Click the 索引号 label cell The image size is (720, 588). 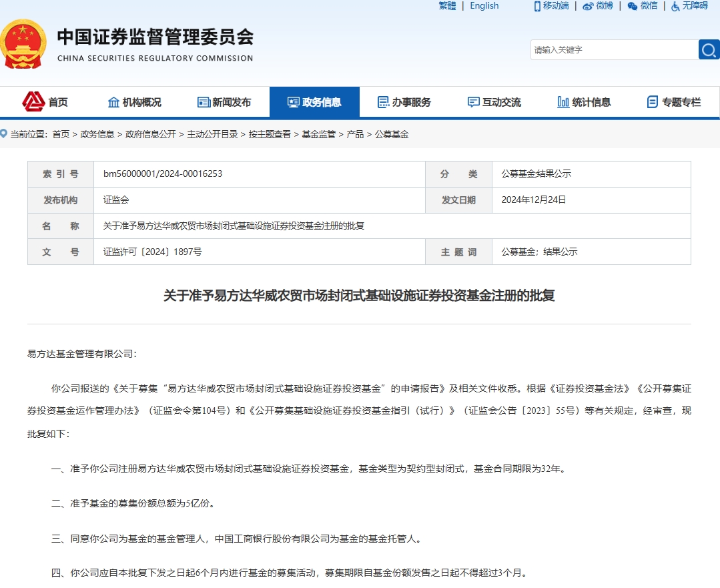(61, 174)
